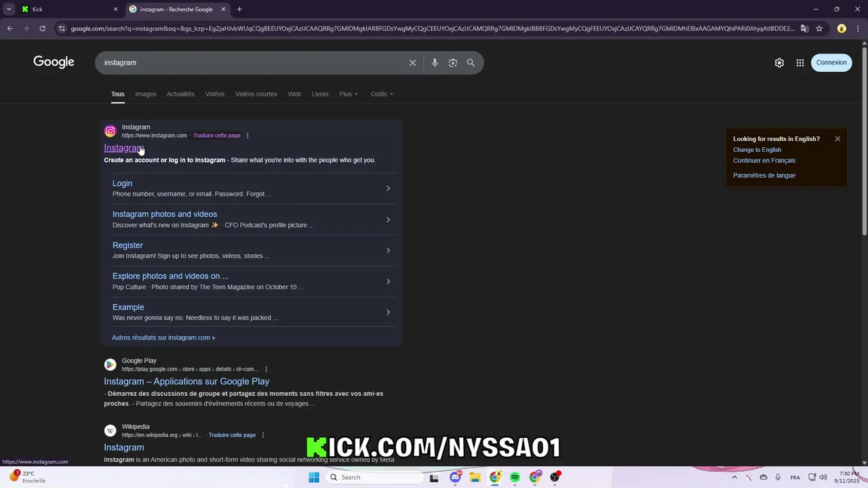Image resolution: width=868 pixels, height=488 pixels.
Task: Open the weather widget showing 23°C
Action: click(27, 477)
